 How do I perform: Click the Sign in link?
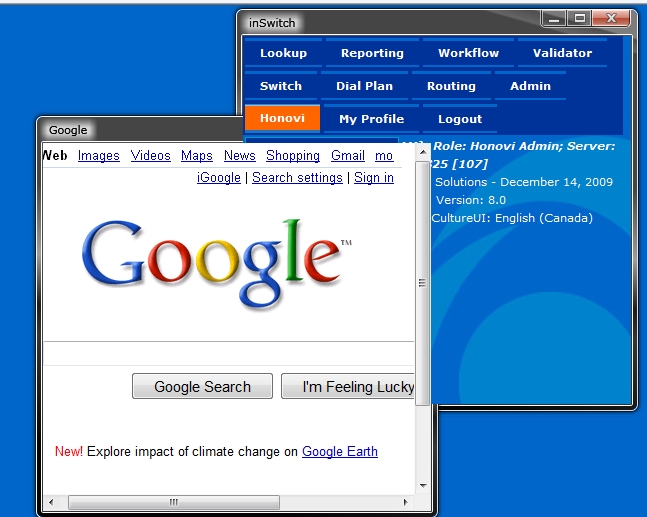coord(374,177)
